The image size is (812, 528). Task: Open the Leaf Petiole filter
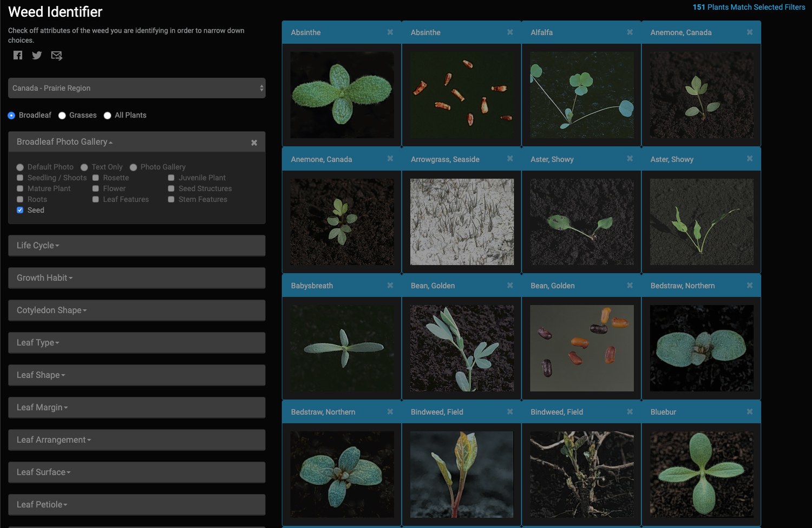click(x=137, y=505)
